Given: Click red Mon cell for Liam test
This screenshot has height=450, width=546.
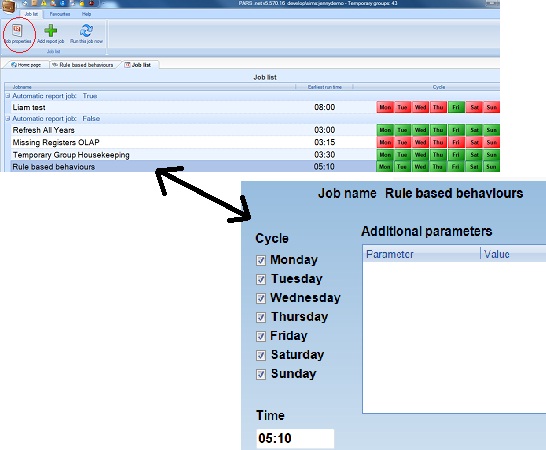Looking at the screenshot, I should pyautogui.click(x=385, y=107).
